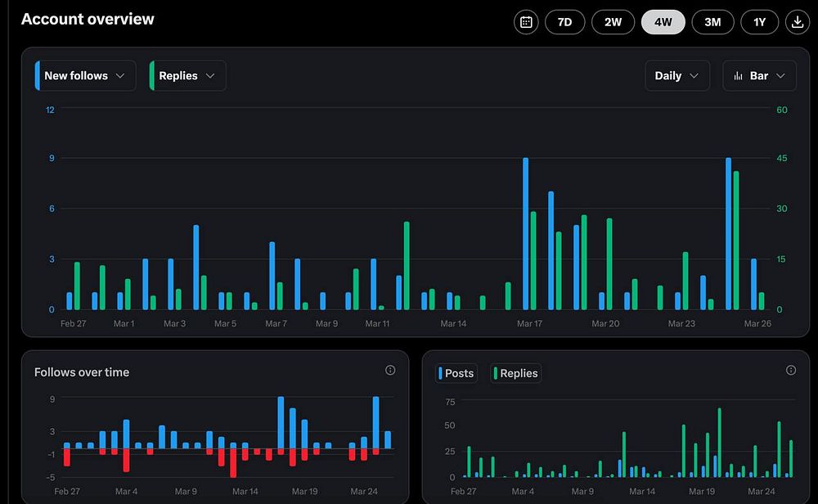
Task: Click the info icon on Posts/Replies chart
Action: click(x=791, y=370)
